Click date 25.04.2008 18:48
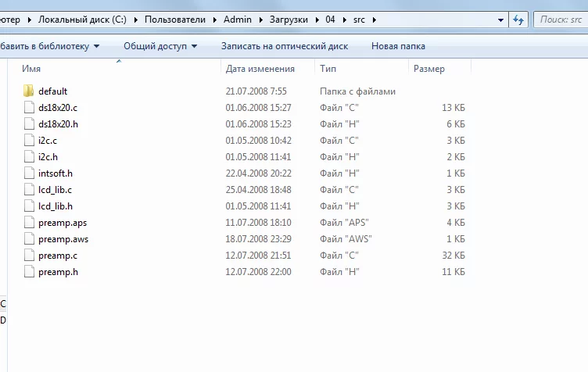Screen dimensions: 588x372 258,190
